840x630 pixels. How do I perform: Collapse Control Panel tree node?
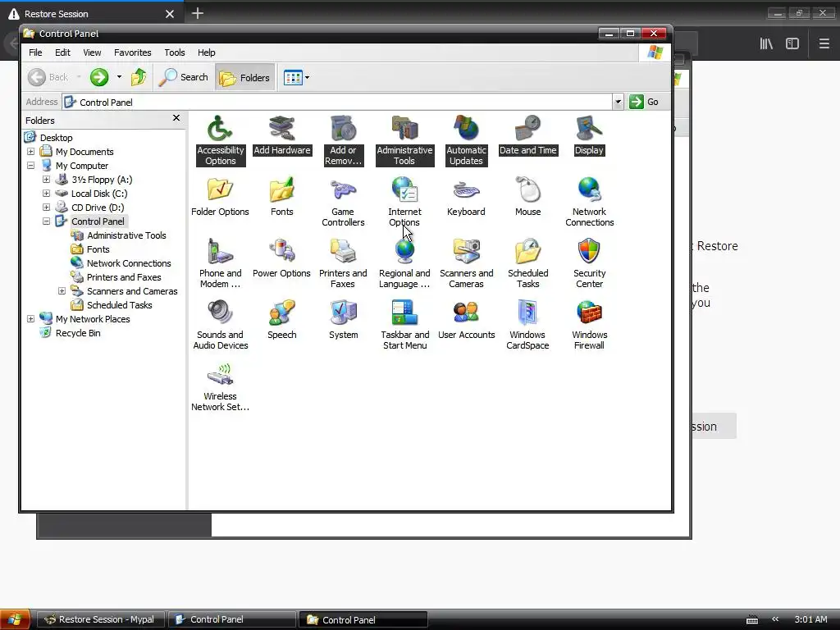click(x=46, y=221)
